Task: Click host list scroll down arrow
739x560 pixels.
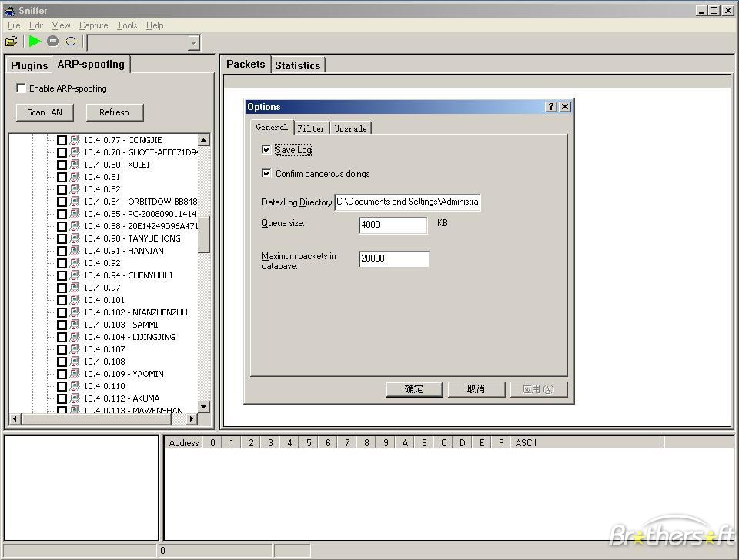Action: [203, 406]
